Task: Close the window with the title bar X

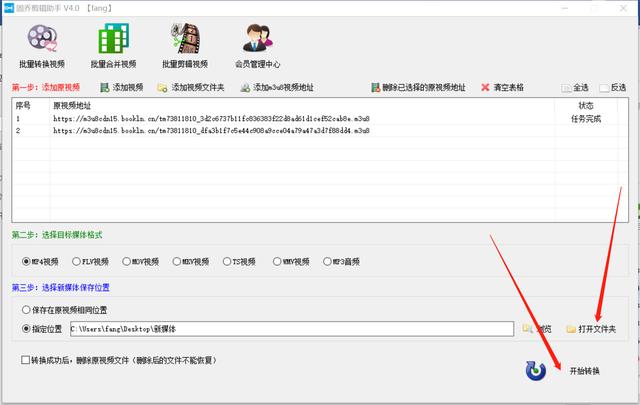Action: [623, 8]
